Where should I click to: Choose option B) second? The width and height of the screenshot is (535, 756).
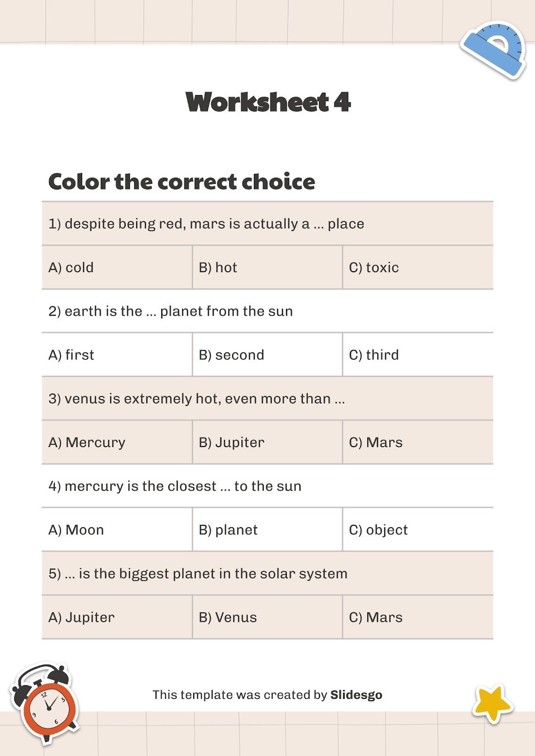click(x=231, y=355)
